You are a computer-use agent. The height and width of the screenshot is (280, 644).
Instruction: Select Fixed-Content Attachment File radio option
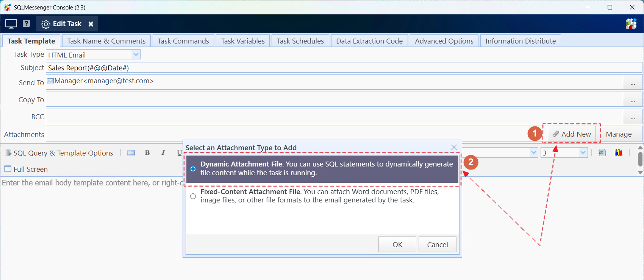[193, 196]
